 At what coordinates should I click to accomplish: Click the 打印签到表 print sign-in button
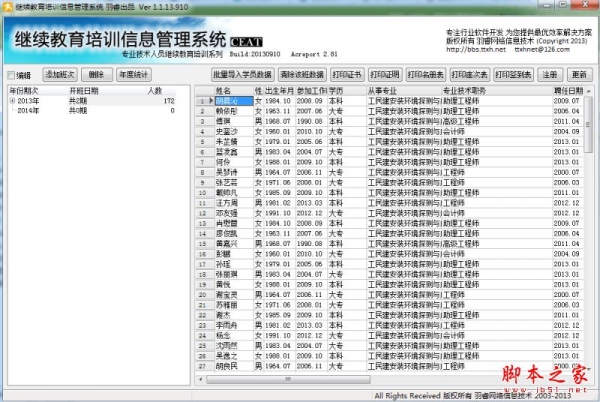[x=513, y=75]
